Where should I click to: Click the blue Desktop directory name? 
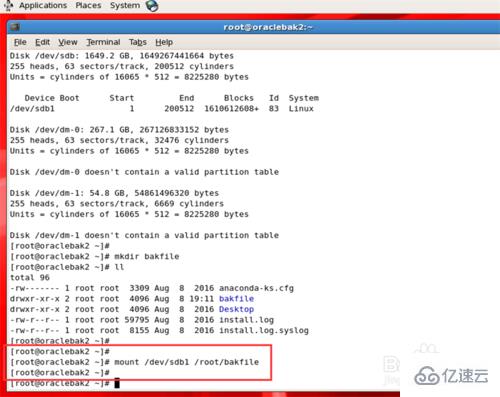[236, 309]
